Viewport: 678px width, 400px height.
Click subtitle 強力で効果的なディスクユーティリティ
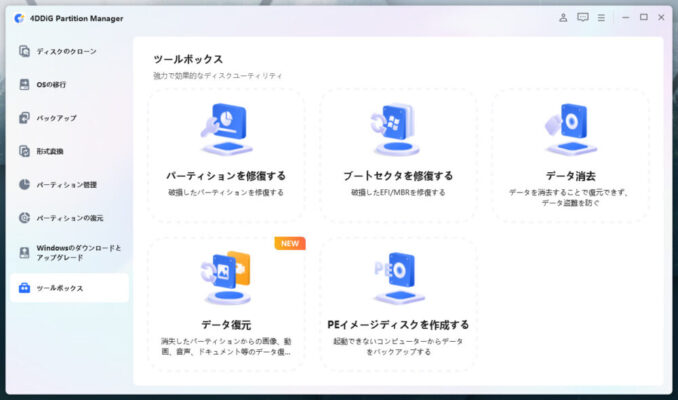pos(217,76)
